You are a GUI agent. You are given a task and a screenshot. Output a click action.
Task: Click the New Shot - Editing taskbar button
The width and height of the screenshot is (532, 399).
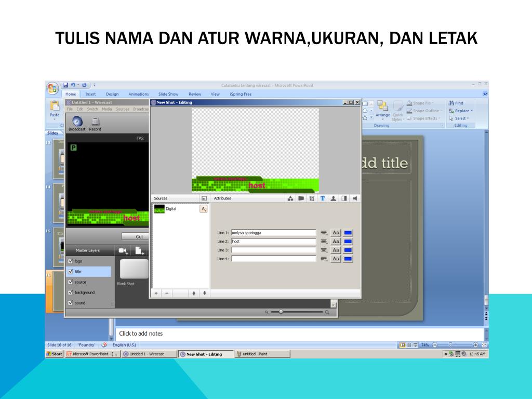tap(206, 354)
